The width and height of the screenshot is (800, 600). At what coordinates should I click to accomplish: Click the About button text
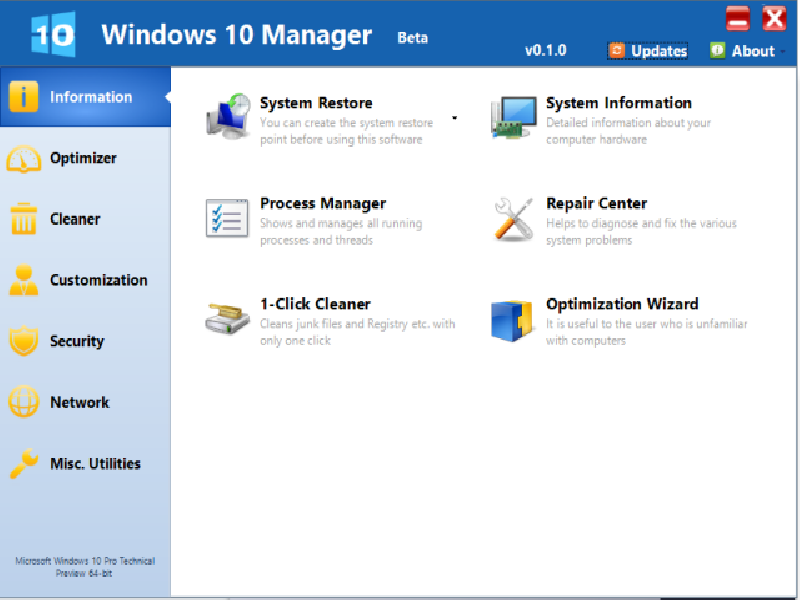click(x=753, y=51)
